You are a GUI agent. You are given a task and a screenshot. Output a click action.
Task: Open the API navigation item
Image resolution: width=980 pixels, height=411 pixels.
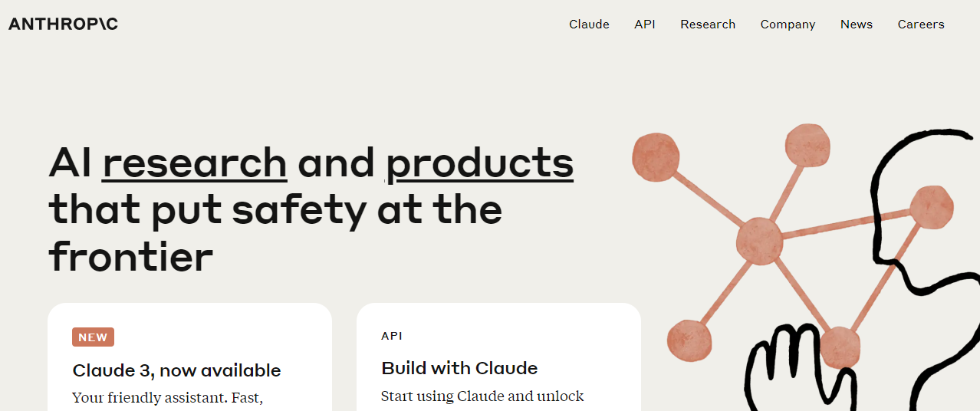click(x=645, y=25)
